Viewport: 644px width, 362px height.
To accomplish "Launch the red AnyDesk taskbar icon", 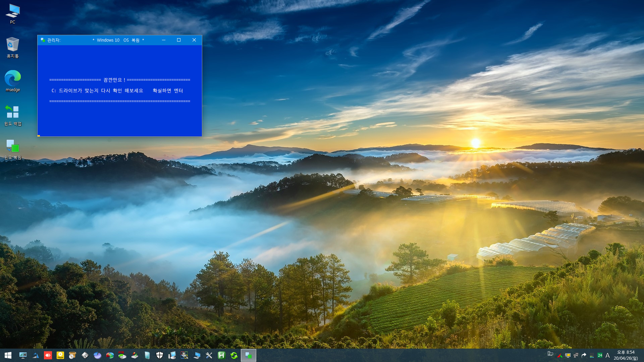I will tap(48, 355).
